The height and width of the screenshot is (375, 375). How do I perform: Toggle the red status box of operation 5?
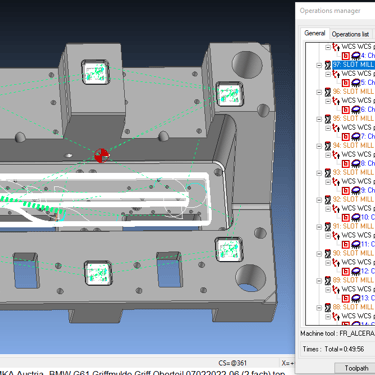[x=346, y=83]
